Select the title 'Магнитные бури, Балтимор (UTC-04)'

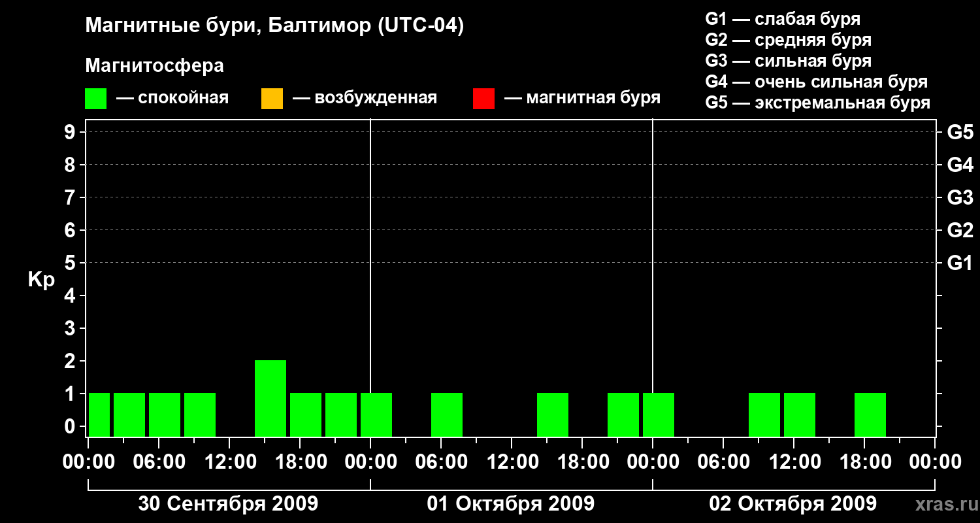click(274, 26)
